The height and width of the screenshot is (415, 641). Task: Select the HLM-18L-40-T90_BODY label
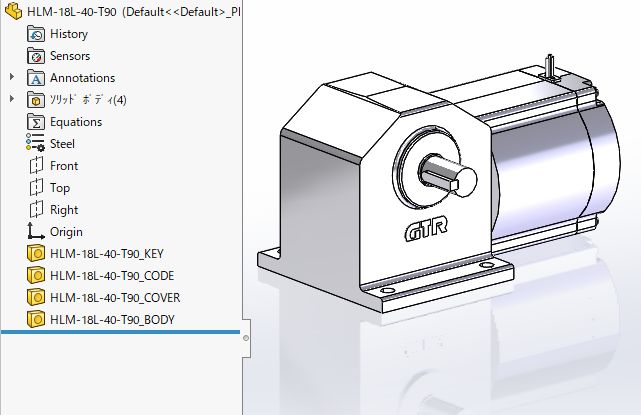[112, 320]
